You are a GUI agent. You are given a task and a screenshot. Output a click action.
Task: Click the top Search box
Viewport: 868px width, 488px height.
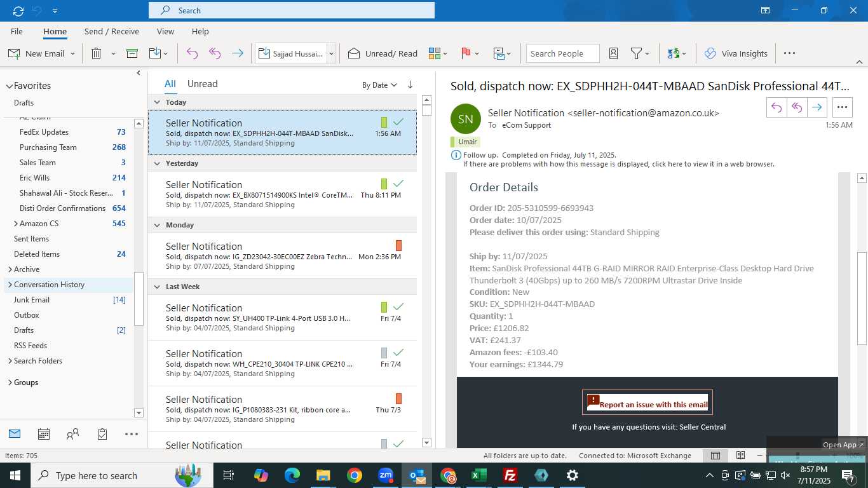[x=292, y=10]
